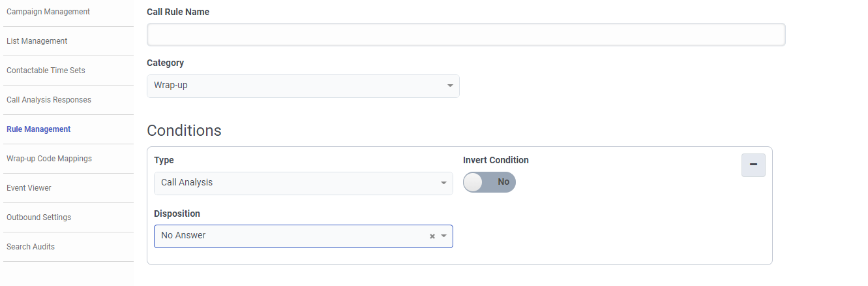The height and width of the screenshot is (286, 868).
Task: Open List Management section
Action: [37, 41]
